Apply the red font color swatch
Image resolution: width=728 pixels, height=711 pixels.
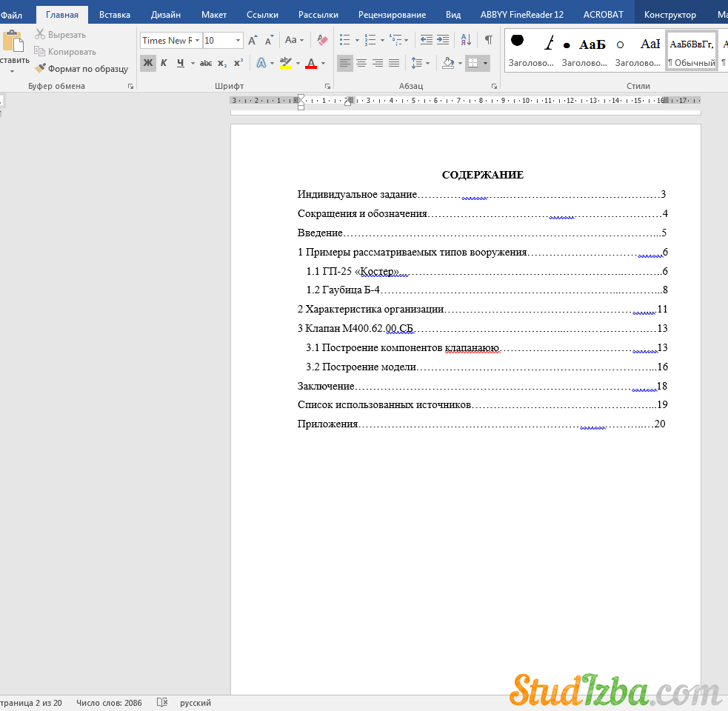point(311,63)
